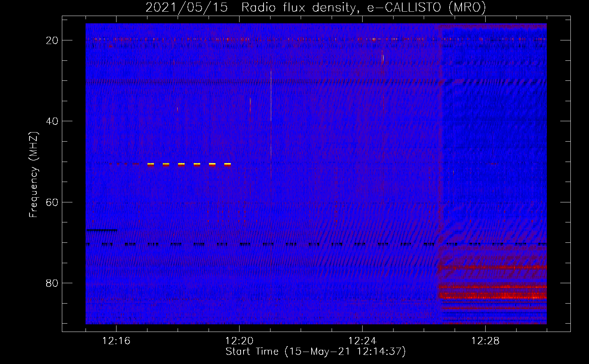
Task: Click the 12:16 time tick label
Action: [116, 341]
